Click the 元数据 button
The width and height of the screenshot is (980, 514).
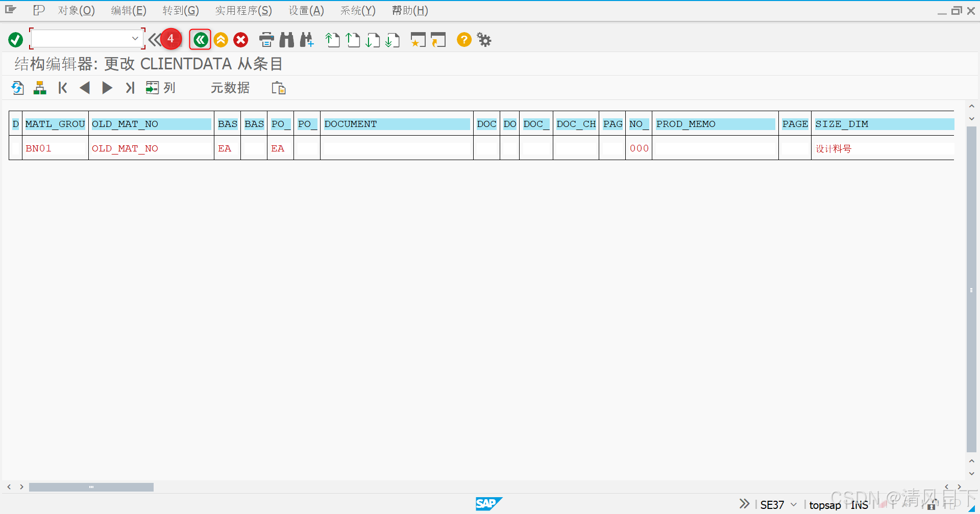coord(230,88)
